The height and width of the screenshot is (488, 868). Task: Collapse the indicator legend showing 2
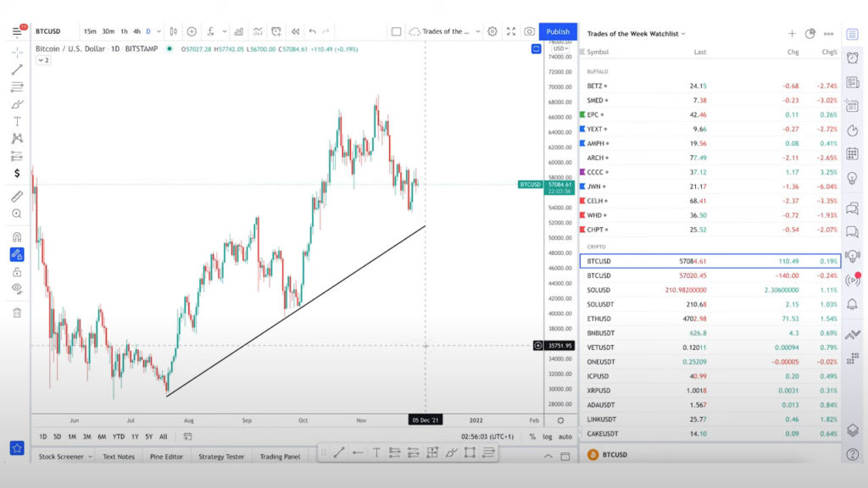pos(43,60)
